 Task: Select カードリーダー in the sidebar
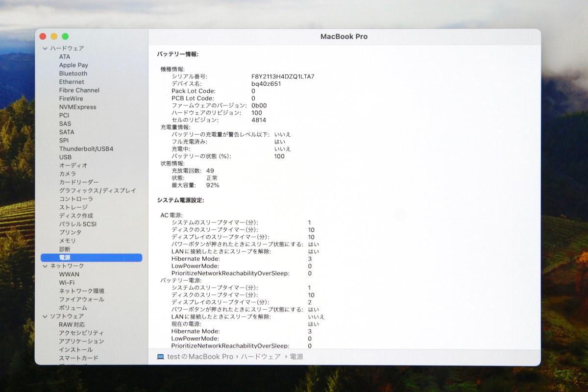tap(79, 182)
